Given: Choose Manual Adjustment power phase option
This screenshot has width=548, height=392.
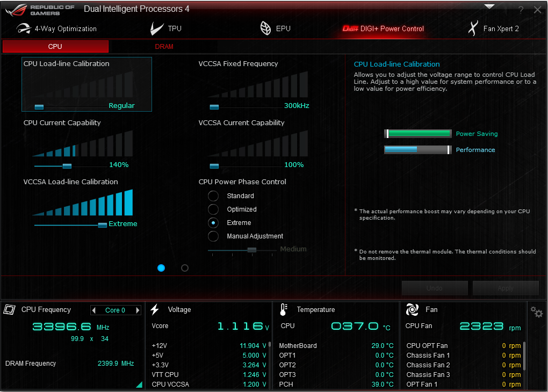Looking at the screenshot, I should [213, 236].
